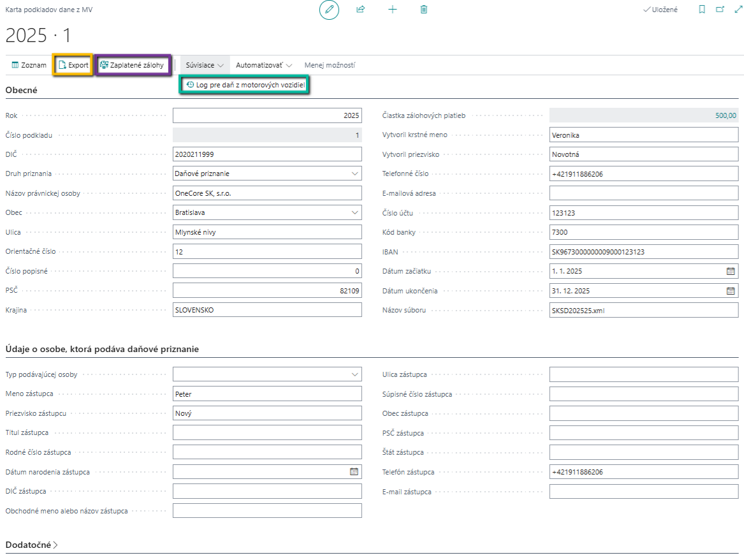Open Log pre daň z motorových vozidiel
Screen dimensions: 744x560
245,85
